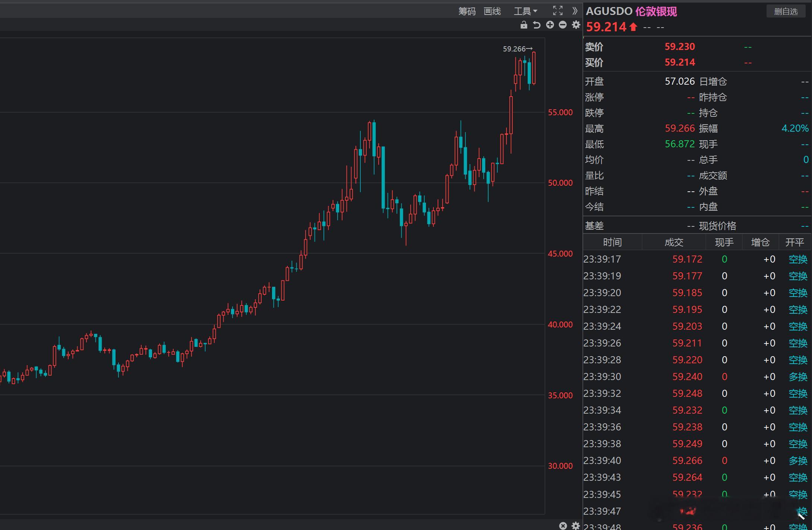Zoom out chart with minus icon
The width and height of the screenshot is (812, 530).
[563, 25]
